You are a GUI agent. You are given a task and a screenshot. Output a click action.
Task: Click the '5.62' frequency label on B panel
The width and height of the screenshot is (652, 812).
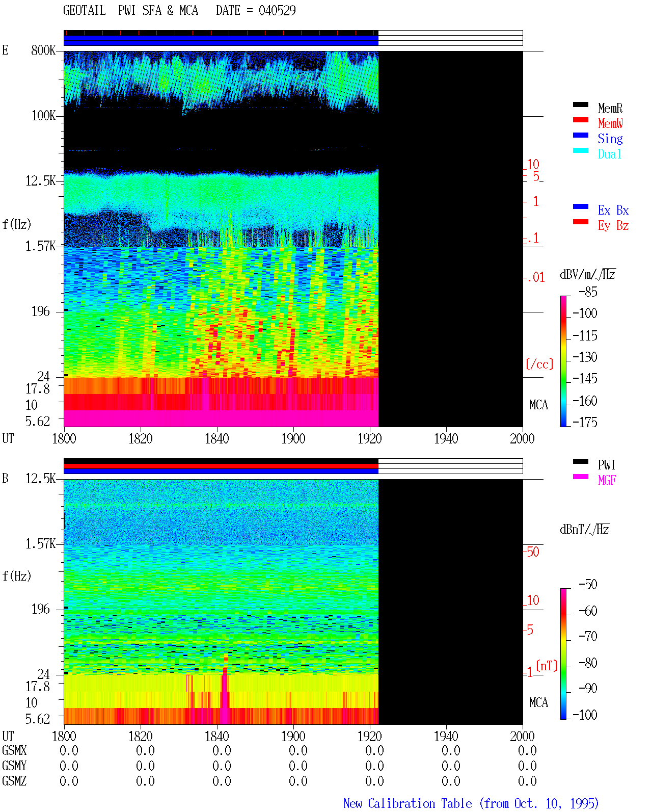click(38, 719)
